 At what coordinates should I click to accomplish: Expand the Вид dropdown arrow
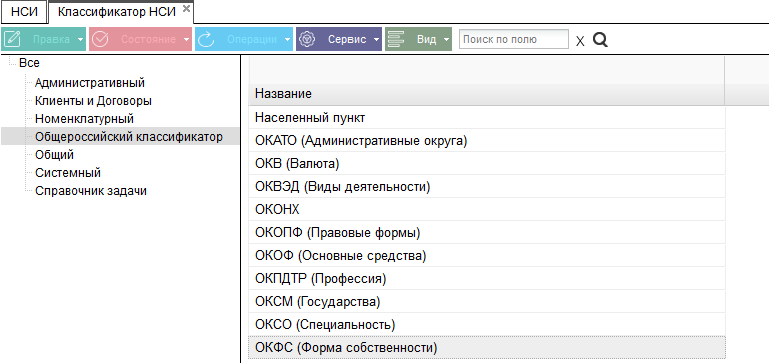(x=446, y=40)
